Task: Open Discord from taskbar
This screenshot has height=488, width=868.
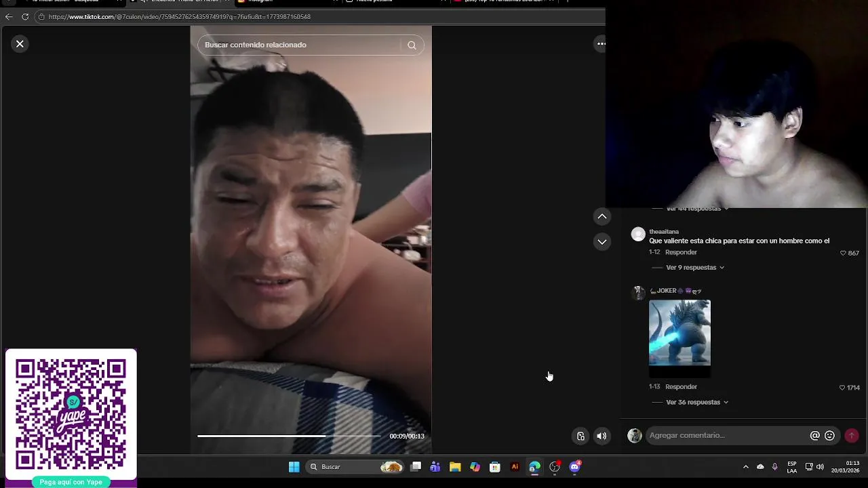Action: coord(575,467)
